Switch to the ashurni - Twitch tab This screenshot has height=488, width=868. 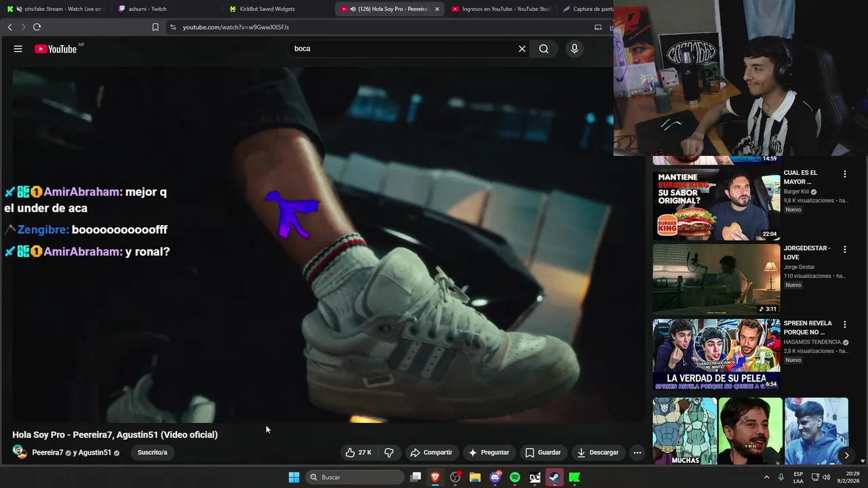pos(166,9)
